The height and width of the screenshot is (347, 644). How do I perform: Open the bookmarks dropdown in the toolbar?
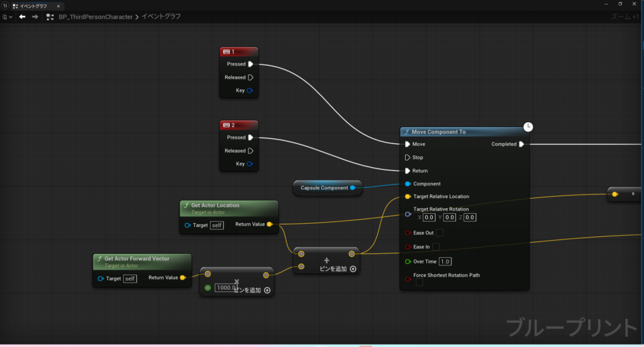coord(8,17)
